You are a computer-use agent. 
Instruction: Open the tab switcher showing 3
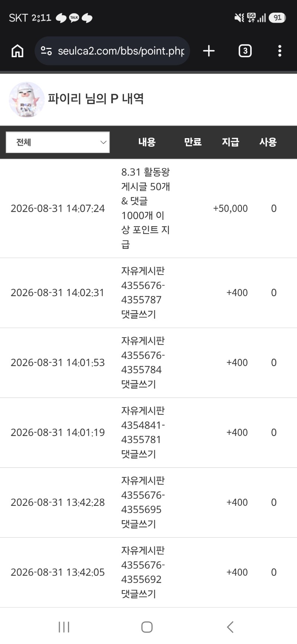[245, 51]
